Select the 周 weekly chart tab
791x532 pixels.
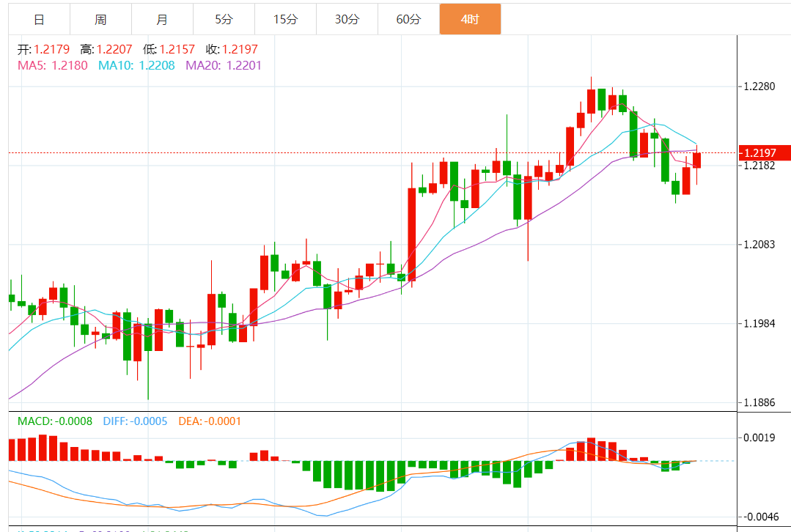coord(100,19)
